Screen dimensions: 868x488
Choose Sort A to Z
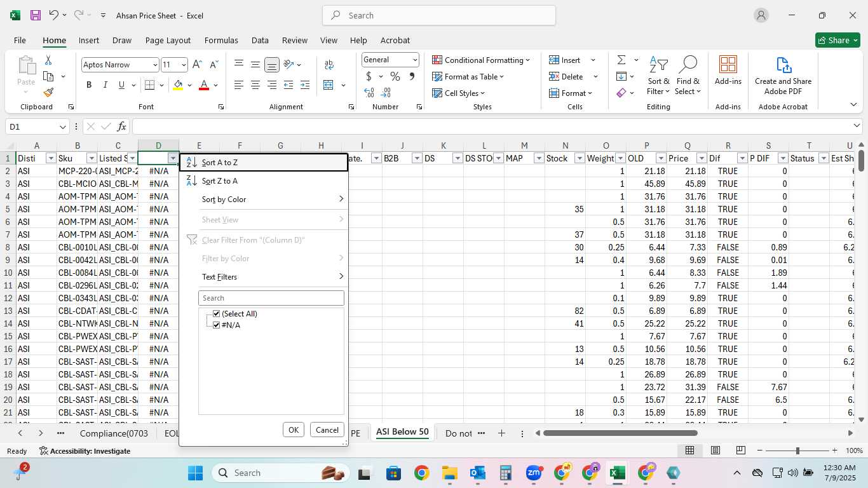264,163
